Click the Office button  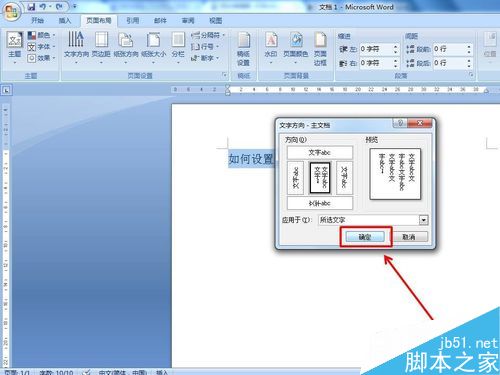[12, 12]
